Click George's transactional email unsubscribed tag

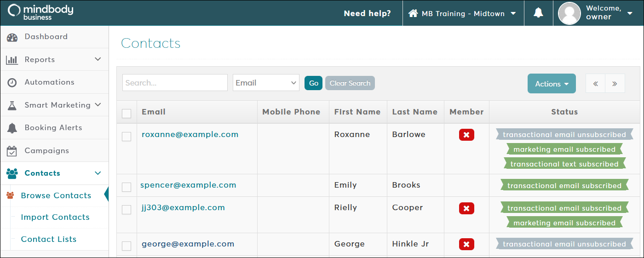(x=564, y=244)
